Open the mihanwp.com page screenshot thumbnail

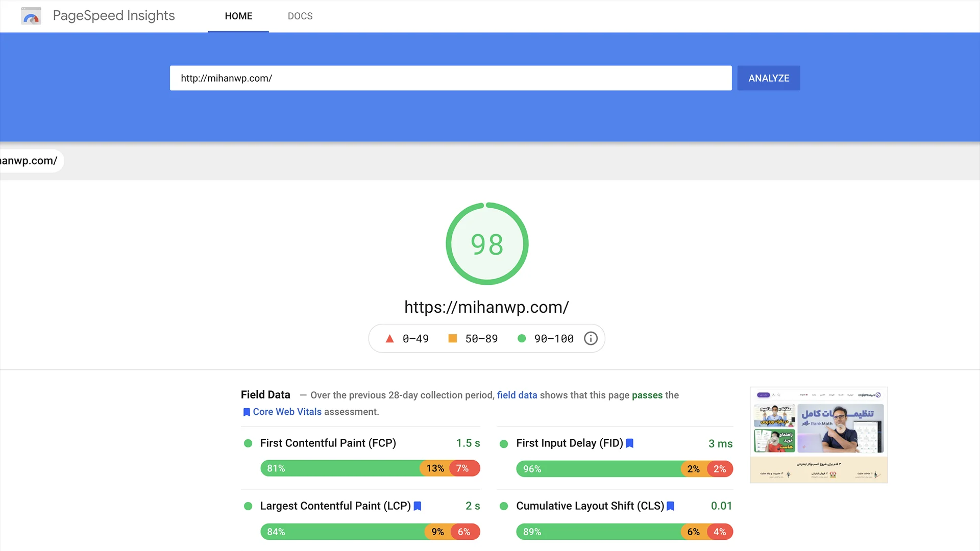[819, 435]
